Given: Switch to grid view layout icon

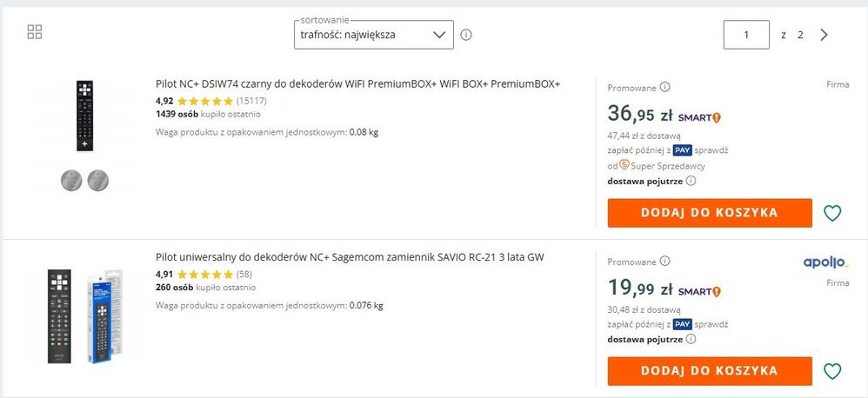Looking at the screenshot, I should coord(35,32).
